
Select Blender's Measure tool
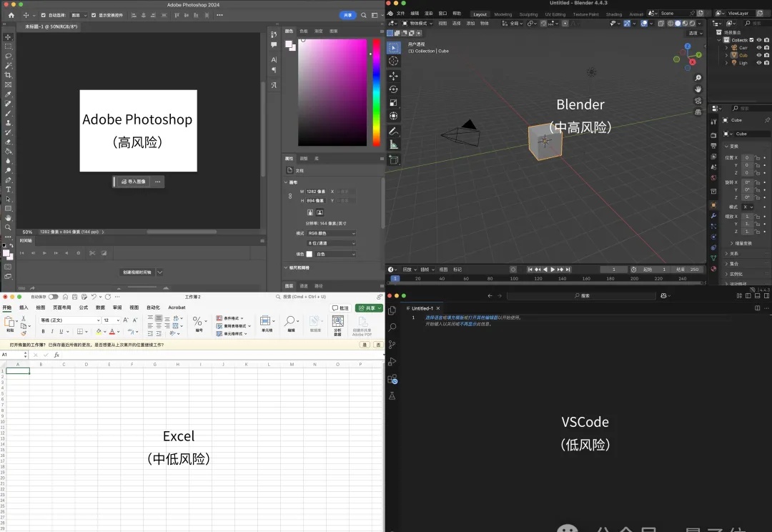pyautogui.click(x=393, y=144)
